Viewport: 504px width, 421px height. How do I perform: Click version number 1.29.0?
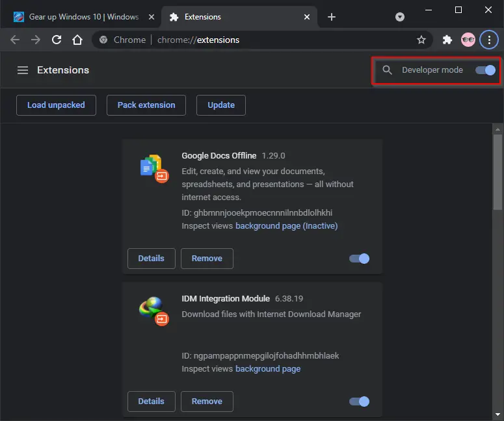[273, 156]
